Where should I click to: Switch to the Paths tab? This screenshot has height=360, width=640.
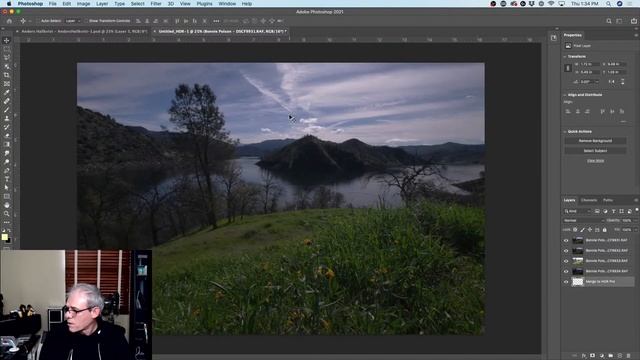point(608,200)
